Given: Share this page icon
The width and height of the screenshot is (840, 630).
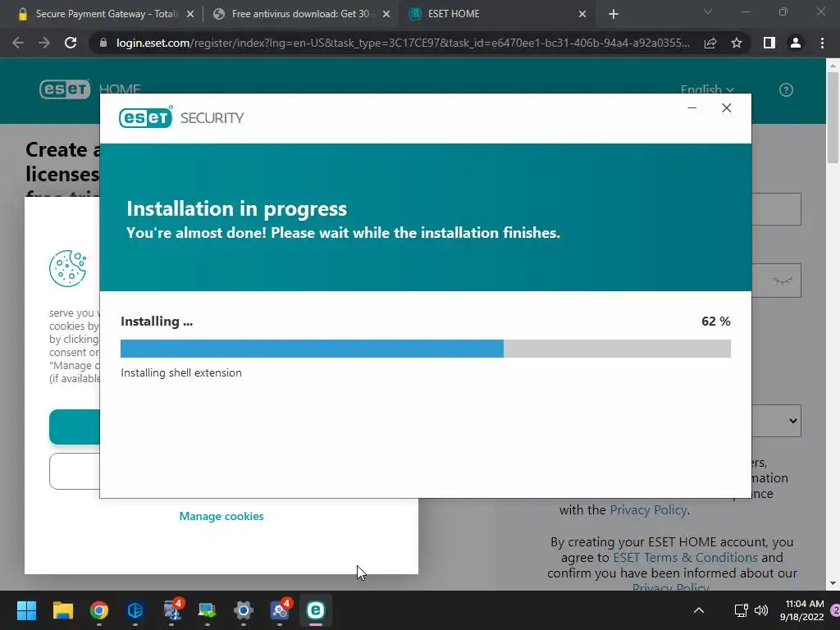Looking at the screenshot, I should 710,43.
